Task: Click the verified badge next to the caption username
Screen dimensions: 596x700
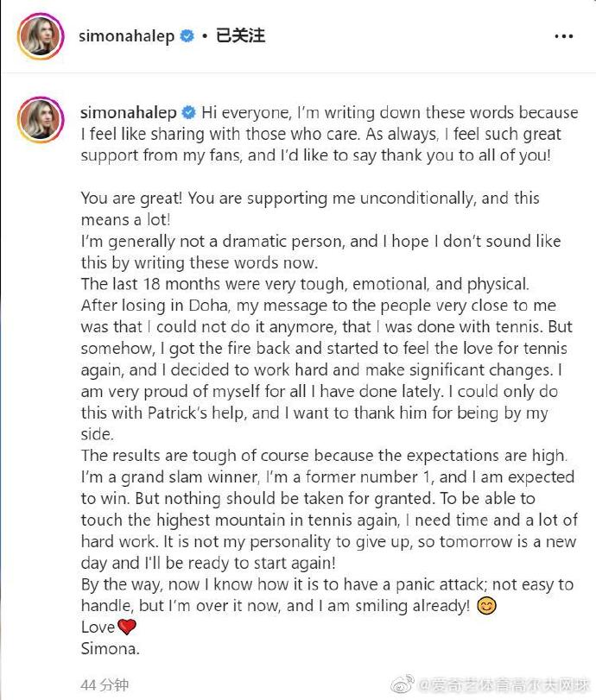Action: click(x=187, y=113)
